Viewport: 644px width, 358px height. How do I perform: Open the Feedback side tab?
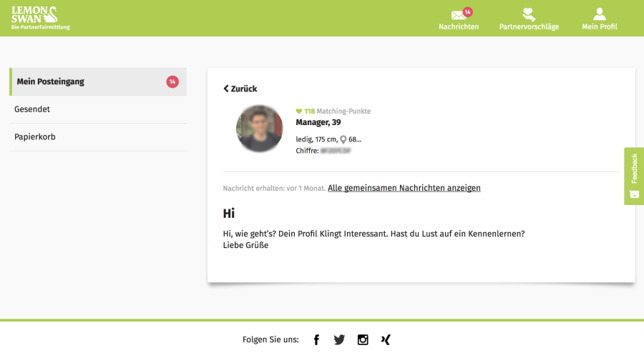(634, 176)
